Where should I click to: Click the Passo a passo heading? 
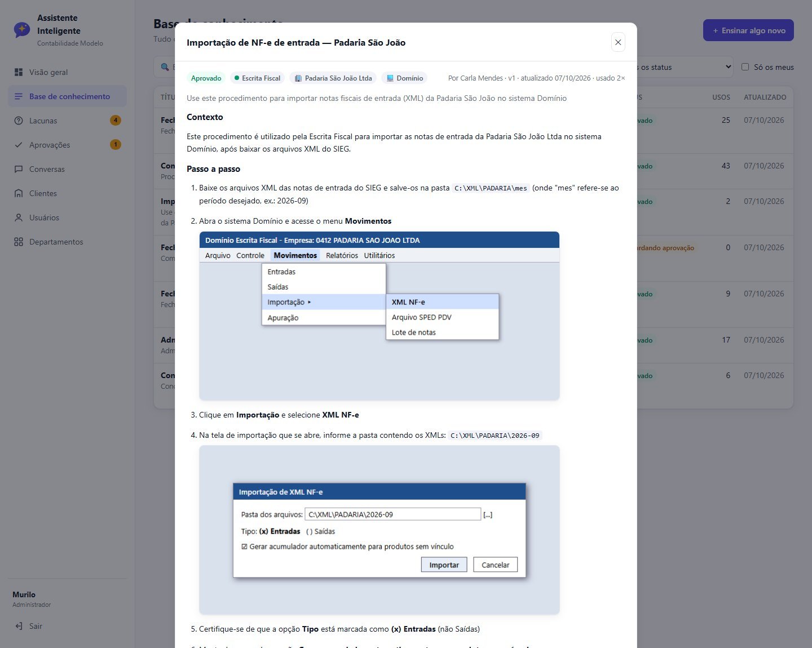click(x=213, y=169)
